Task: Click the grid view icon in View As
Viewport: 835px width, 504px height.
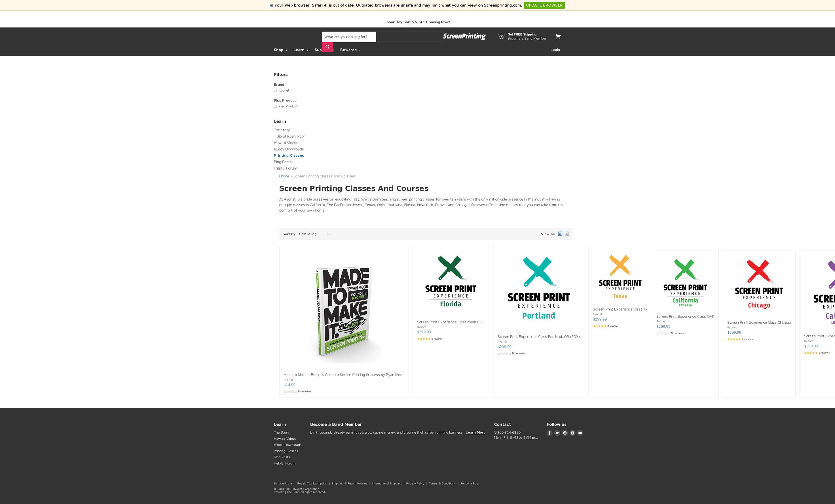Action: (x=559, y=233)
